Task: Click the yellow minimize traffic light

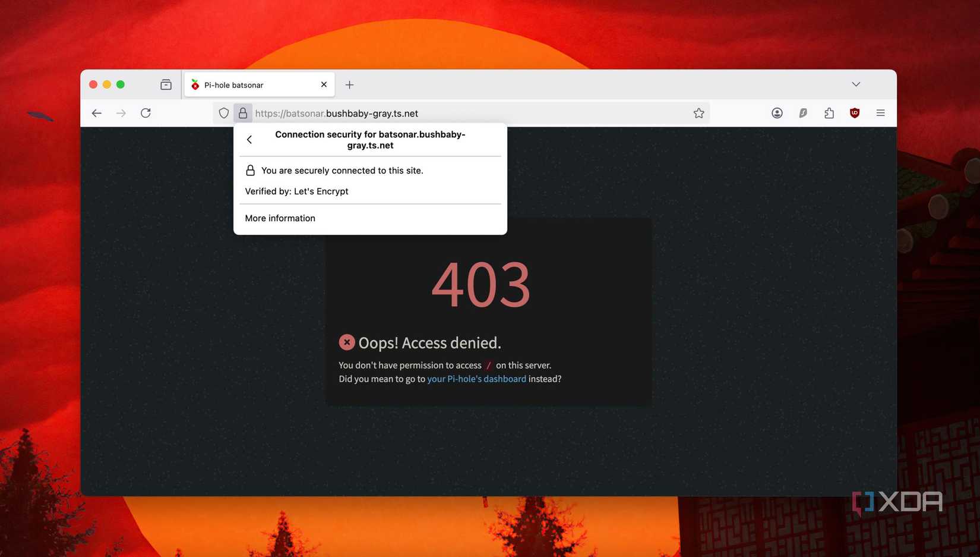Action: coord(108,84)
